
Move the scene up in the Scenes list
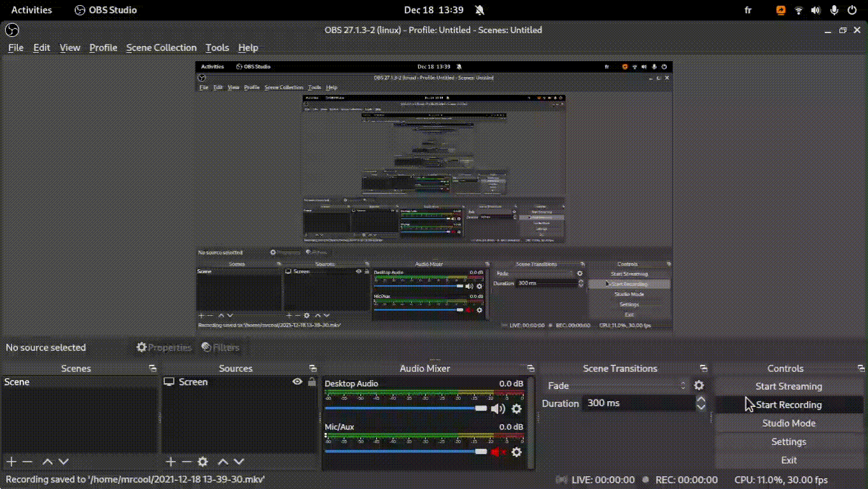(48, 462)
